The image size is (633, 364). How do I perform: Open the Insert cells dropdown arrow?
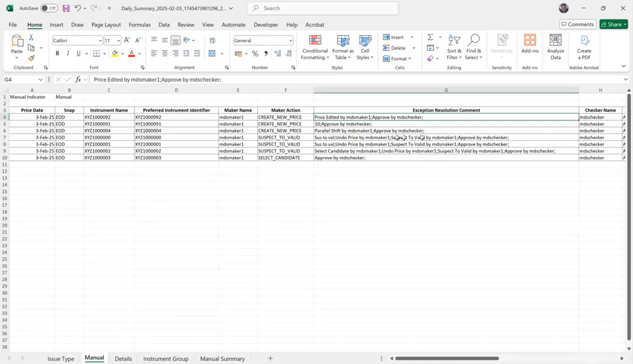412,37
